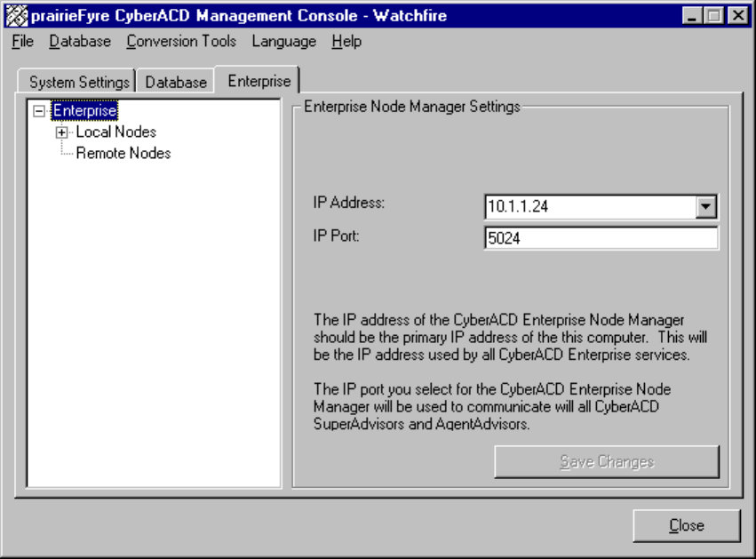The height and width of the screenshot is (559, 756).
Task: Click the prairieFyre app icon in title bar
Action: coord(18,16)
